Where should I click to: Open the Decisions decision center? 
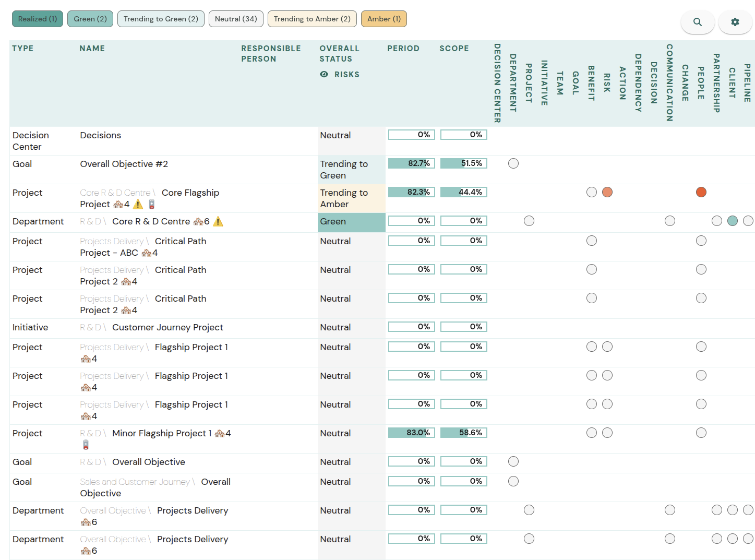(101, 135)
